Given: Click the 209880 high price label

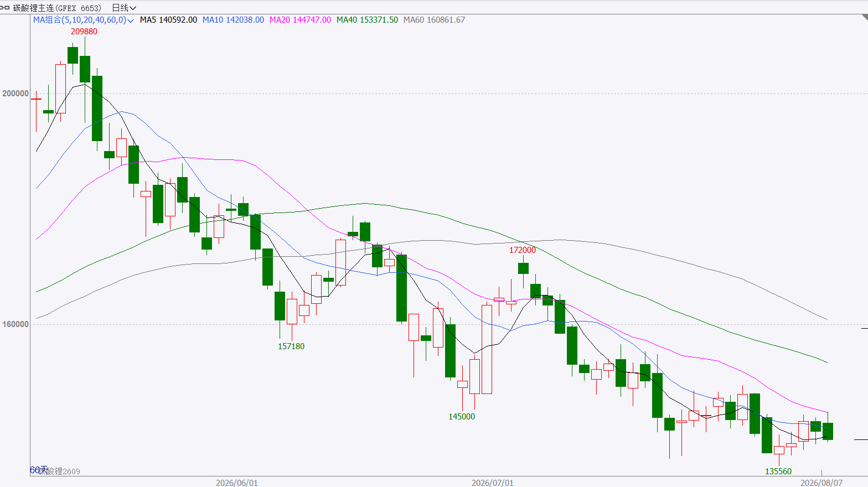Looking at the screenshot, I should coord(84,32).
